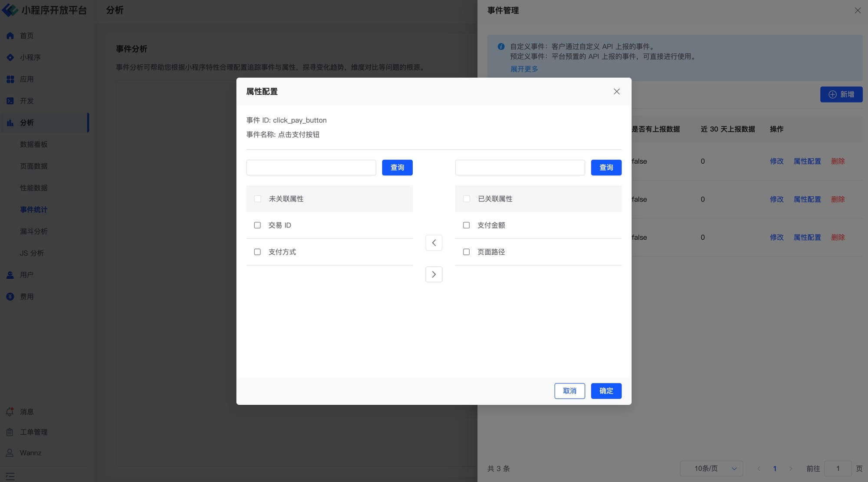Check the 支付方式 checkbox
The width and height of the screenshot is (868, 482).
point(257,252)
